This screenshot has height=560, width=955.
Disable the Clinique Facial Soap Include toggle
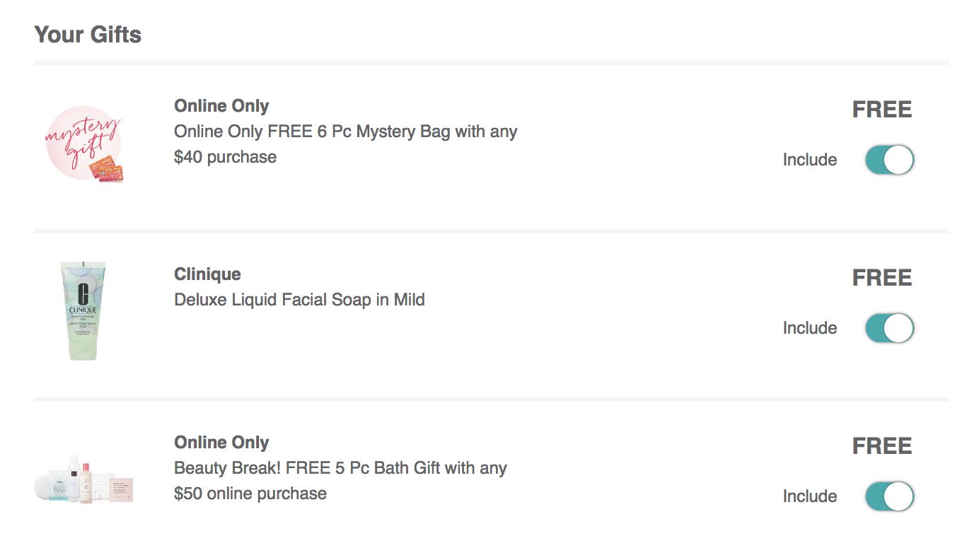[889, 328]
